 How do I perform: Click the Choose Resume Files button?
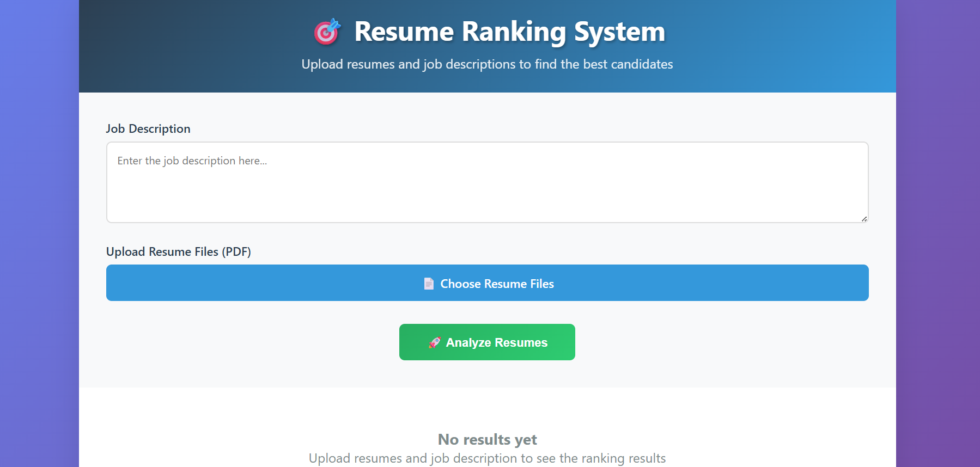point(487,283)
